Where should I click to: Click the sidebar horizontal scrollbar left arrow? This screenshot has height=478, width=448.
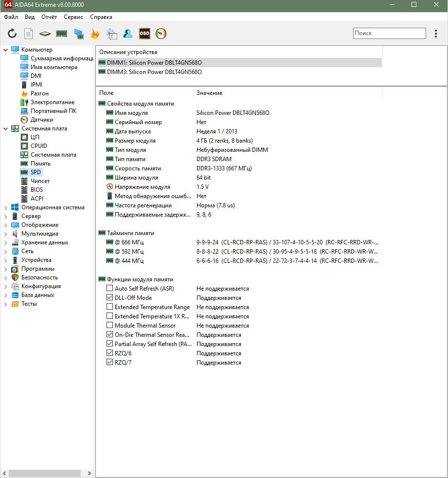(x=4, y=474)
